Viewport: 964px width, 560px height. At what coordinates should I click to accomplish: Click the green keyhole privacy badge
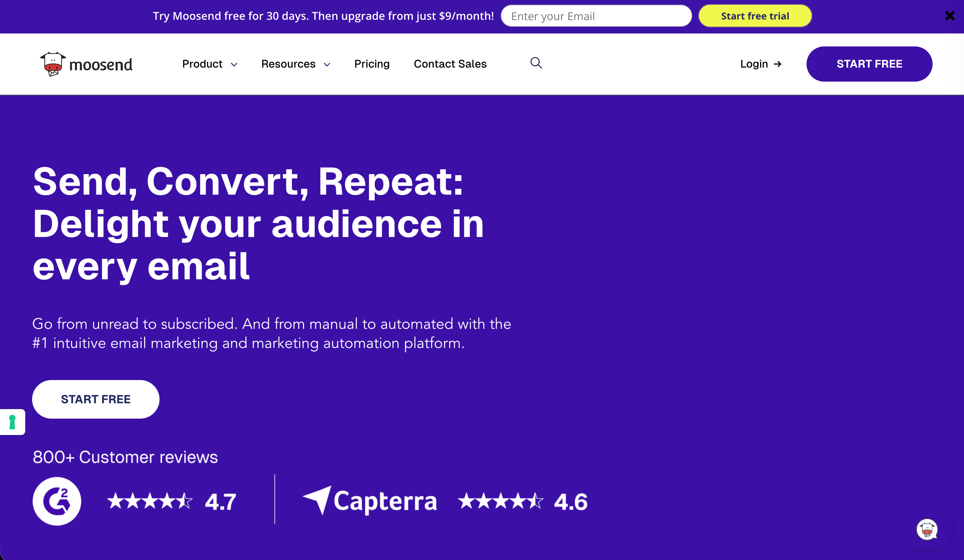tap(12, 422)
